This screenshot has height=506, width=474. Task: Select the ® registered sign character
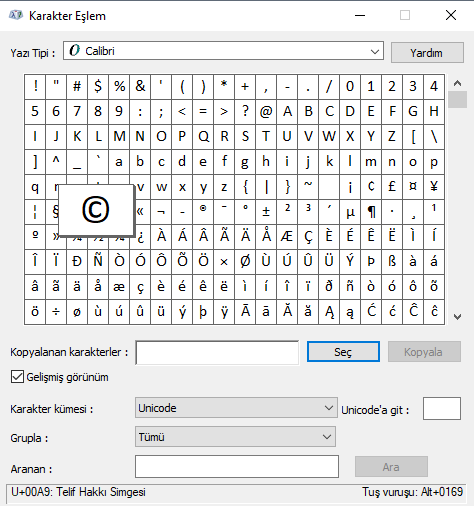pyautogui.click(x=203, y=212)
